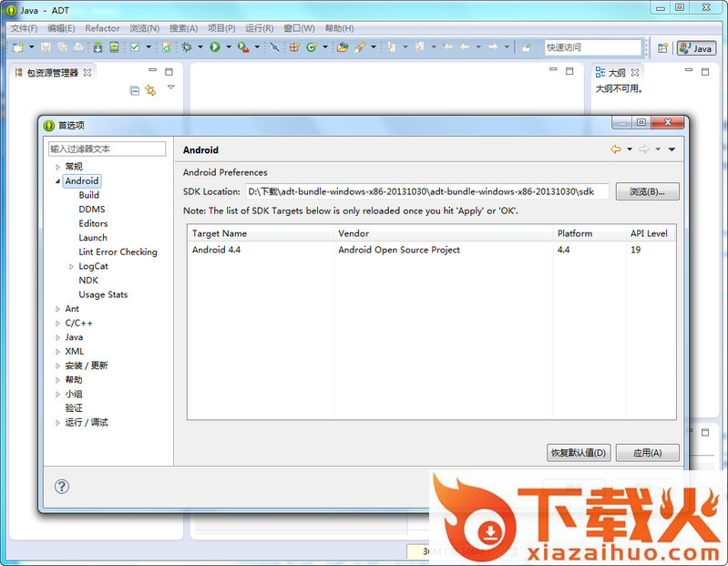728x566 pixels.
Task: Click the SDK Location path field
Action: pos(426,191)
